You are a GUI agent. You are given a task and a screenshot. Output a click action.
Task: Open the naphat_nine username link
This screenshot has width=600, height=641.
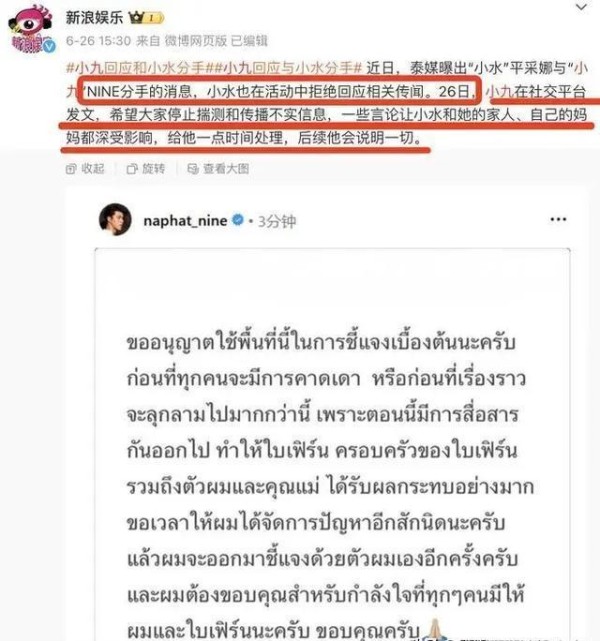[185, 221]
